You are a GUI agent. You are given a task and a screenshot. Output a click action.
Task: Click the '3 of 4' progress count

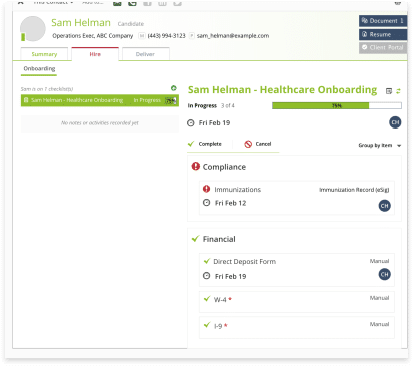(x=228, y=105)
